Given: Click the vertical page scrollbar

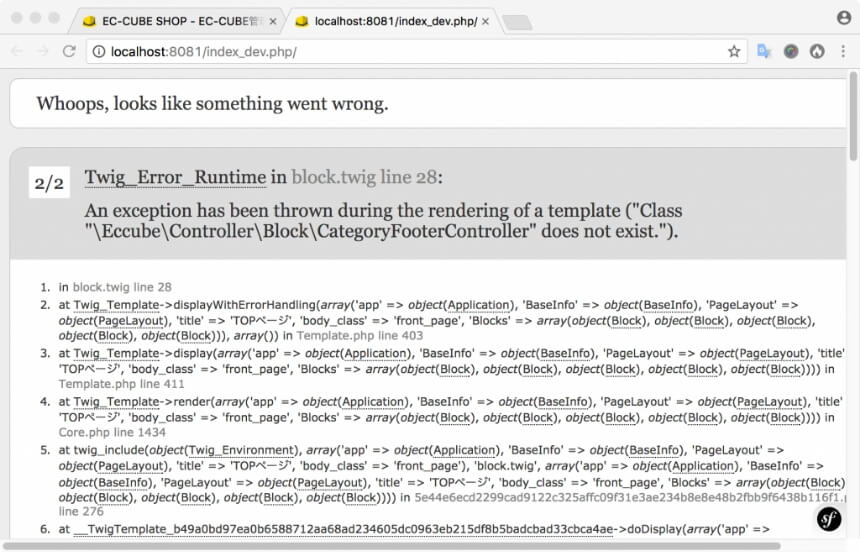Looking at the screenshot, I should pos(853,115).
